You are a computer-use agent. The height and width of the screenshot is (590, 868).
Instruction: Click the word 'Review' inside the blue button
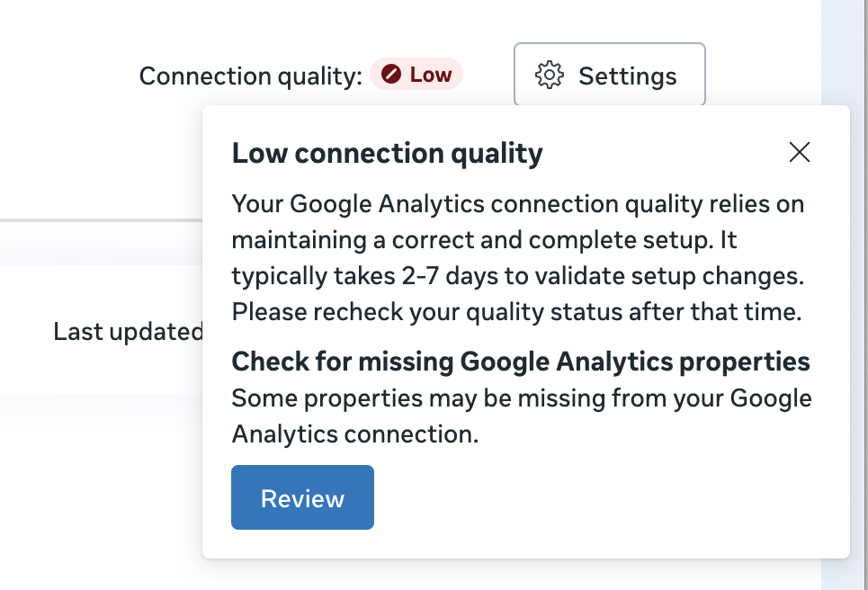point(303,498)
